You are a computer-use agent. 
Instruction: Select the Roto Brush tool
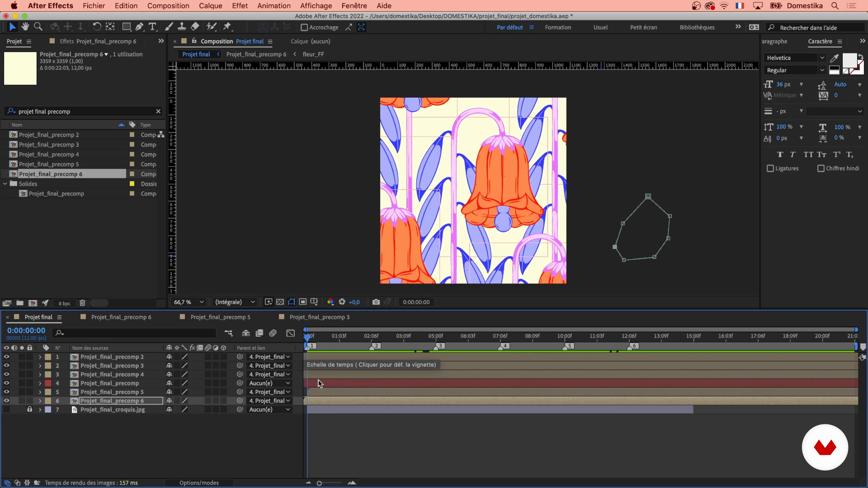(x=211, y=27)
